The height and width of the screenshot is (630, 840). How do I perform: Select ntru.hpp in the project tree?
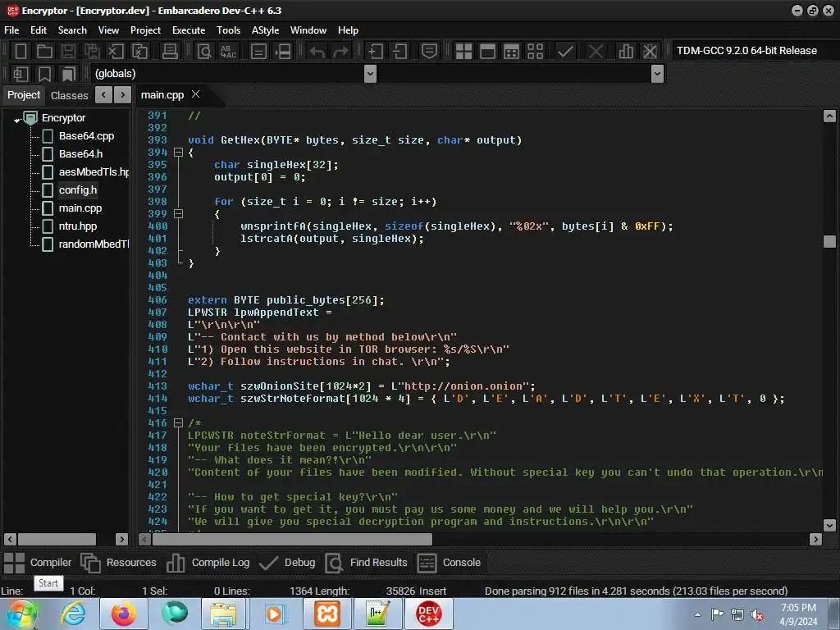78,226
